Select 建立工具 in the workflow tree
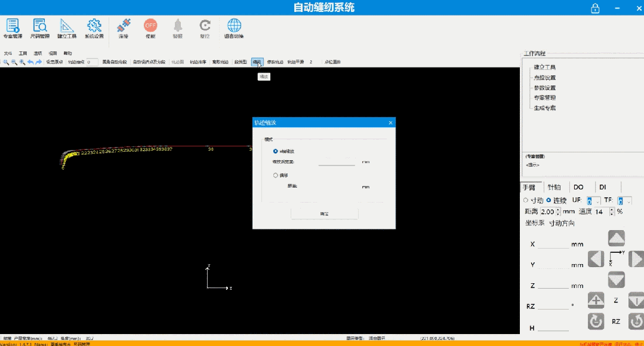644x346 pixels. (544, 67)
